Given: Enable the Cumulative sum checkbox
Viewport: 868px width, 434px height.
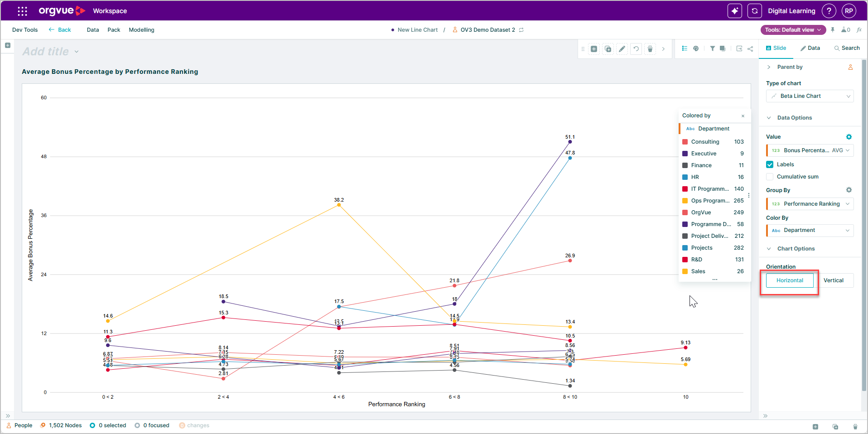Looking at the screenshot, I should (x=770, y=177).
